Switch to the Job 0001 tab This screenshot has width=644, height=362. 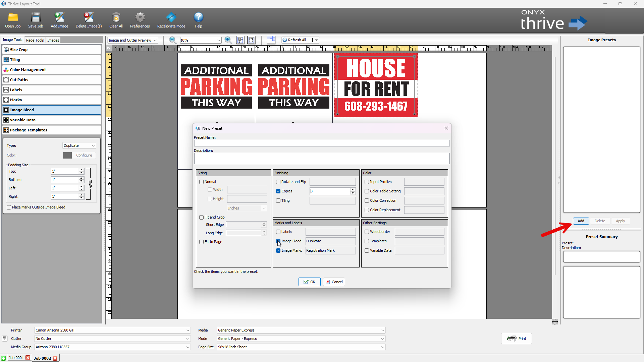16,358
